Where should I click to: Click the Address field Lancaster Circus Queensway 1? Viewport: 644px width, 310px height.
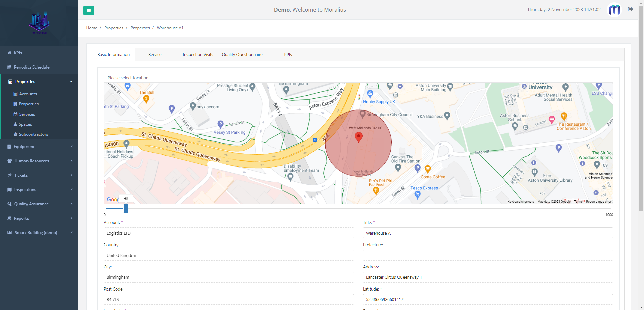click(488, 277)
